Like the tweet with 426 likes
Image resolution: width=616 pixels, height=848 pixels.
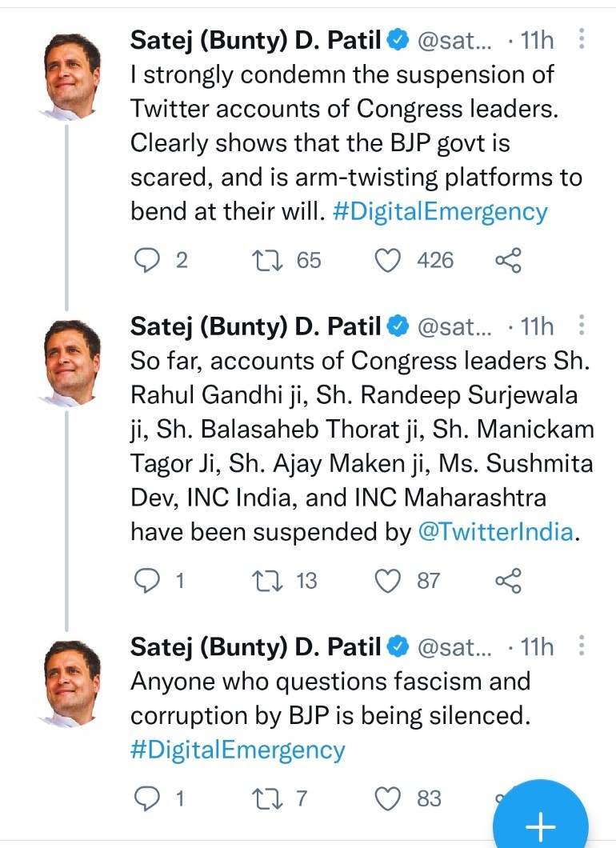point(389,260)
